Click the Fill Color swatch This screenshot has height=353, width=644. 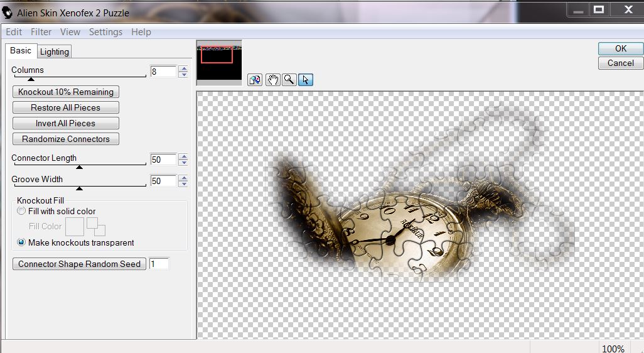pyautogui.click(x=75, y=227)
